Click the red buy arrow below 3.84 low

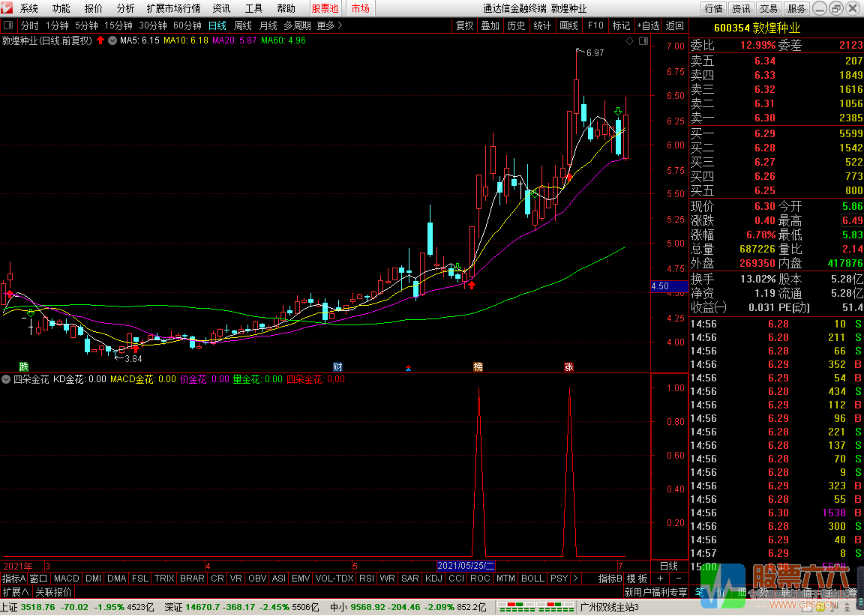[x=136, y=348]
